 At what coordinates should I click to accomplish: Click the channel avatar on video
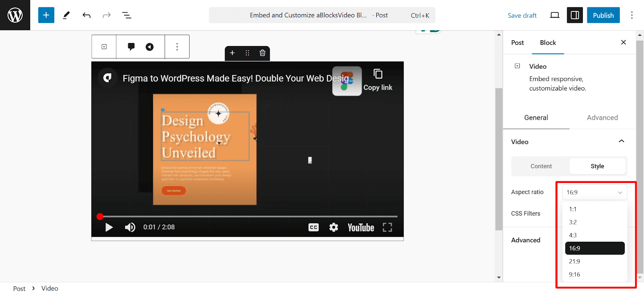coord(107,78)
